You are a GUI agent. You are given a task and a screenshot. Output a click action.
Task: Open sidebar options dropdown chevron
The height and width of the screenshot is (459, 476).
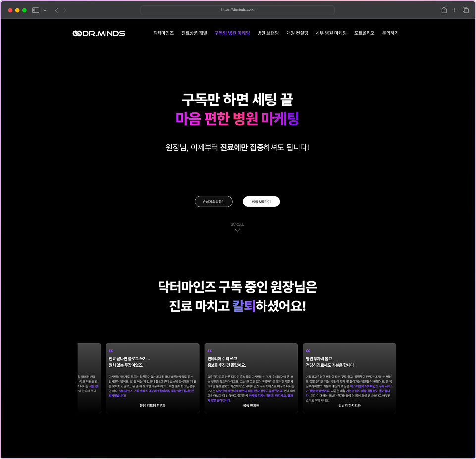coord(45,10)
